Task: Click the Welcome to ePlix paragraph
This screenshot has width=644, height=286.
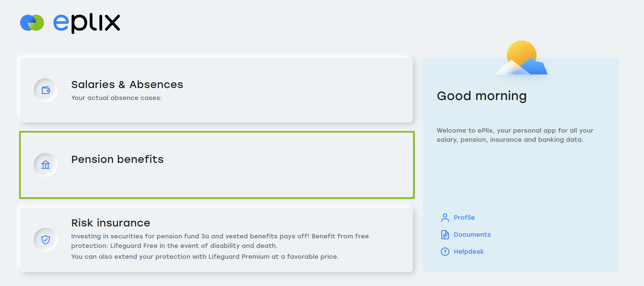Action: pyautogui.click(x=515, y=135)
